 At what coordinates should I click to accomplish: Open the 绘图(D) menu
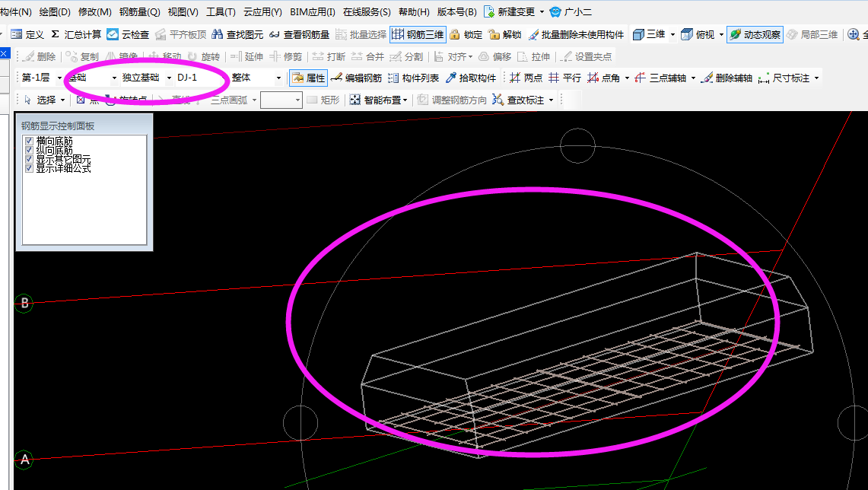pyautogui.click(x=55, y=11)
